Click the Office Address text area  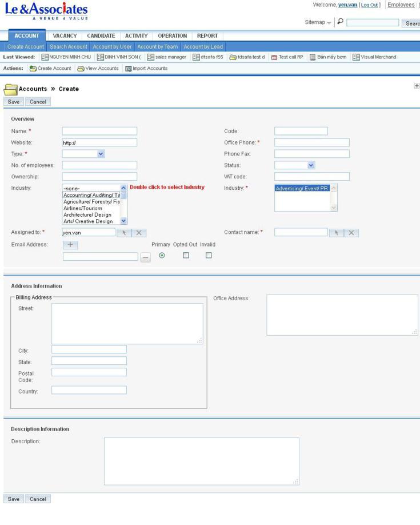pos(342,315)
